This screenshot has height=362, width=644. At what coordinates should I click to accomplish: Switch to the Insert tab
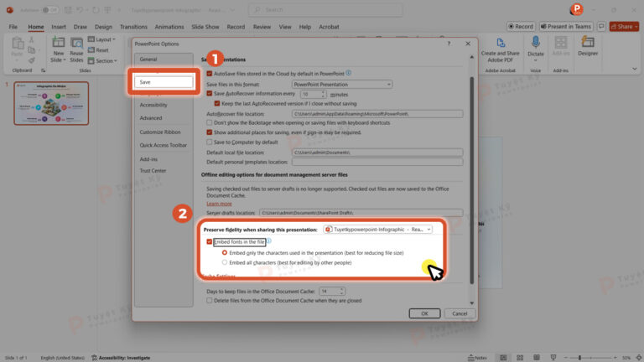point(59,27)
